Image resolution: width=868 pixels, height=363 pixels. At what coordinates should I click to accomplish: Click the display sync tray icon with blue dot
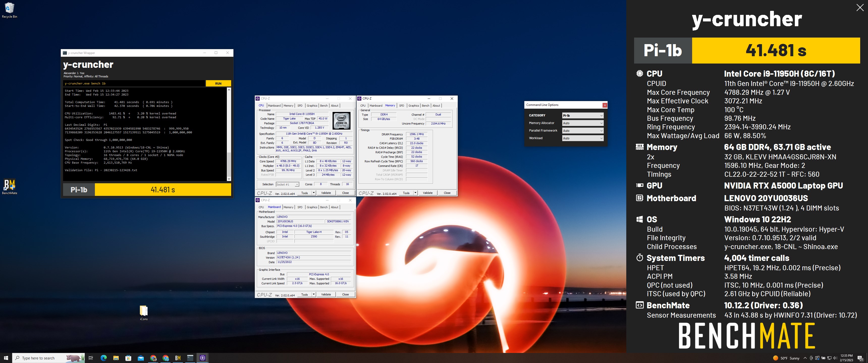click(817, 358)
